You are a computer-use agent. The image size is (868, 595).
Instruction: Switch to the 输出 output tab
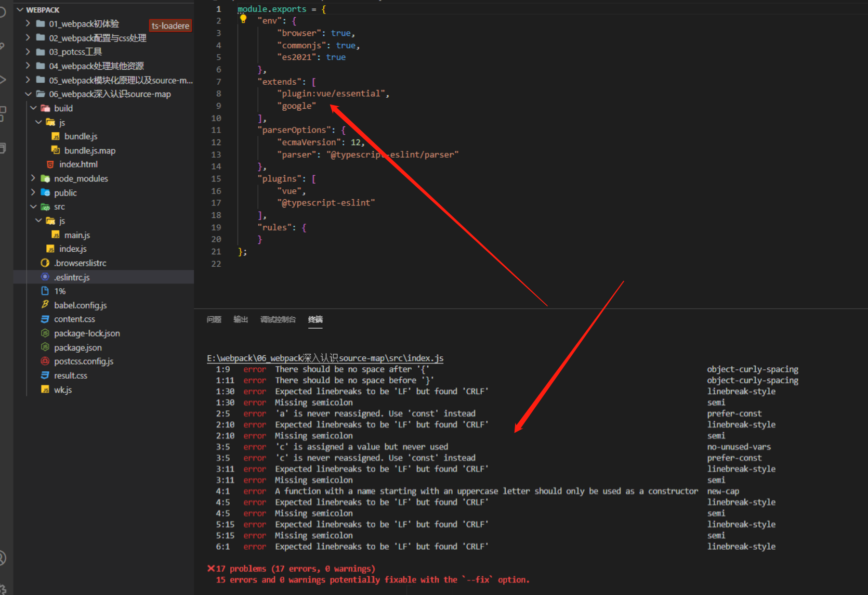pyautogui.click(x=240, y=319)
